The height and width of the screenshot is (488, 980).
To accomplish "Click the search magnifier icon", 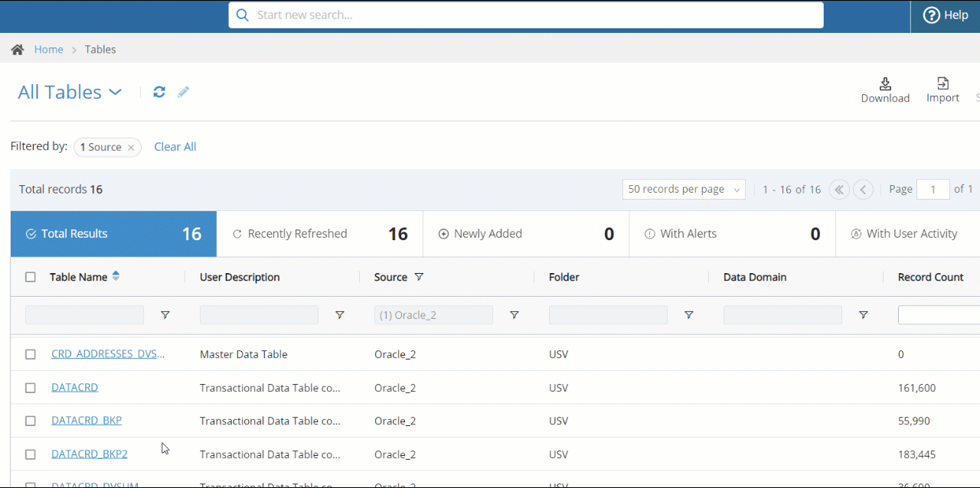I will pos(242,15).
